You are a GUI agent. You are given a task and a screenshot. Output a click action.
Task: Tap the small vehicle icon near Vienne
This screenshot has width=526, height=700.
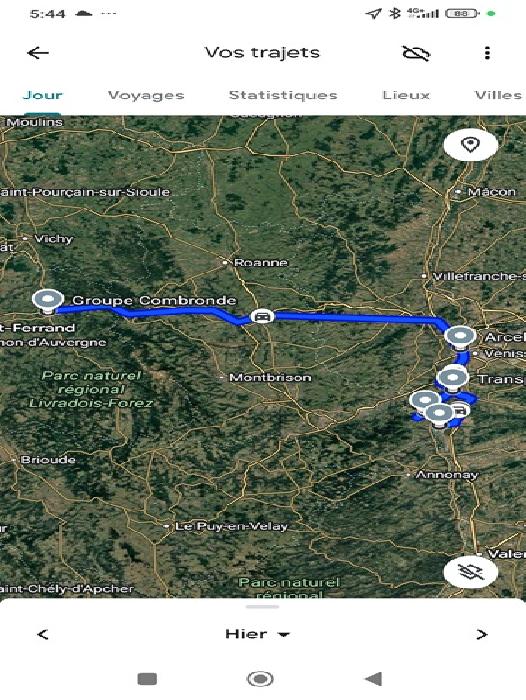(x=459, y=409)
